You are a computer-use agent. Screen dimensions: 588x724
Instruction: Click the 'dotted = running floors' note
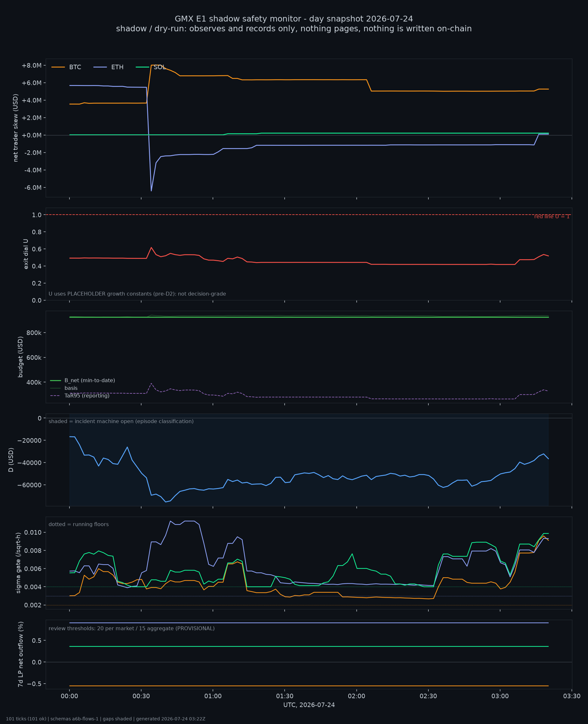pyautogui.click(x=79, y=525)
